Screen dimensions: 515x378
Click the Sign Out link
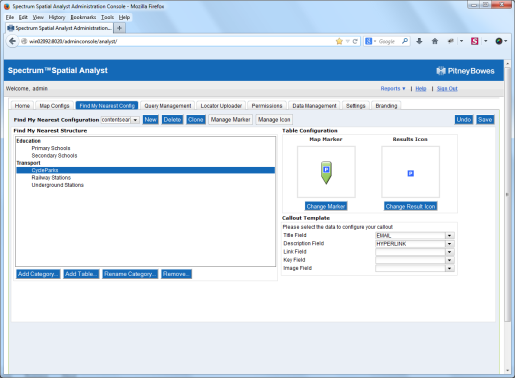pos(447,89)
